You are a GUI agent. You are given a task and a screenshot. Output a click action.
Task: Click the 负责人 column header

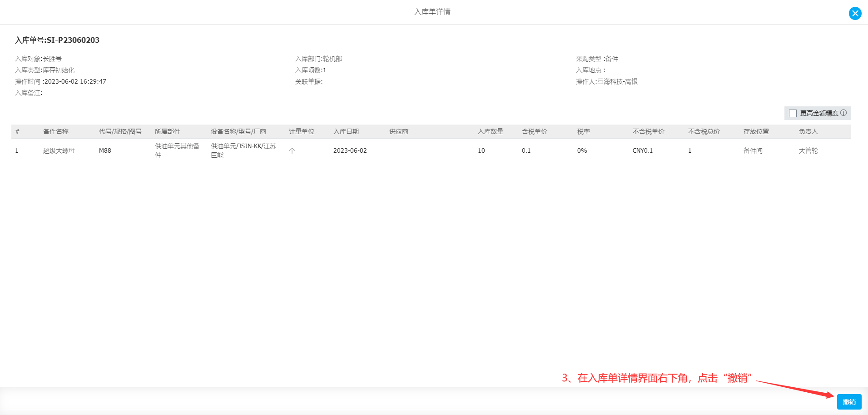808,131
